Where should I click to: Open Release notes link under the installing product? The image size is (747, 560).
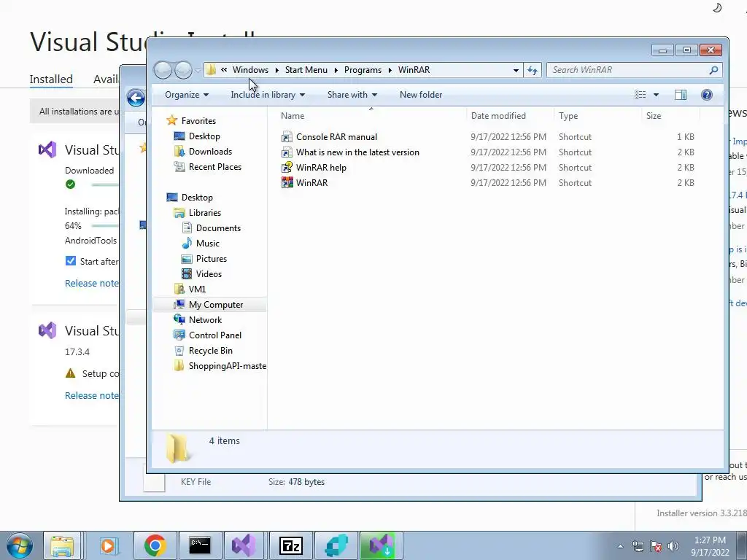(91, 284)
